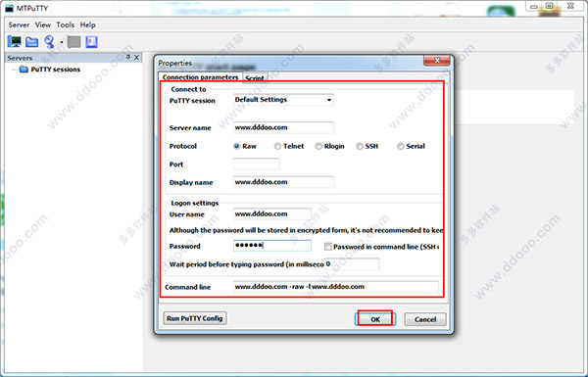Click the Cancel button
The image size is (588, 377).
point(425,319)
